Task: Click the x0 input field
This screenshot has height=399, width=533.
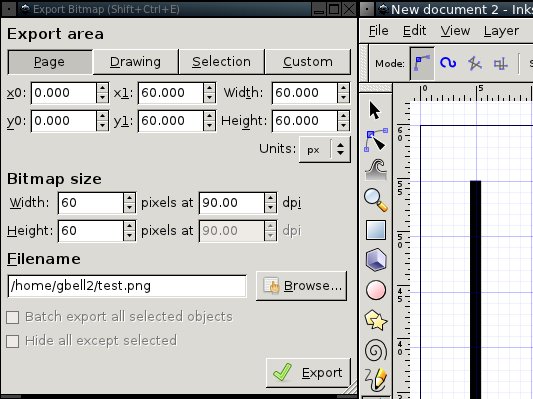Action: click(64, 93)
